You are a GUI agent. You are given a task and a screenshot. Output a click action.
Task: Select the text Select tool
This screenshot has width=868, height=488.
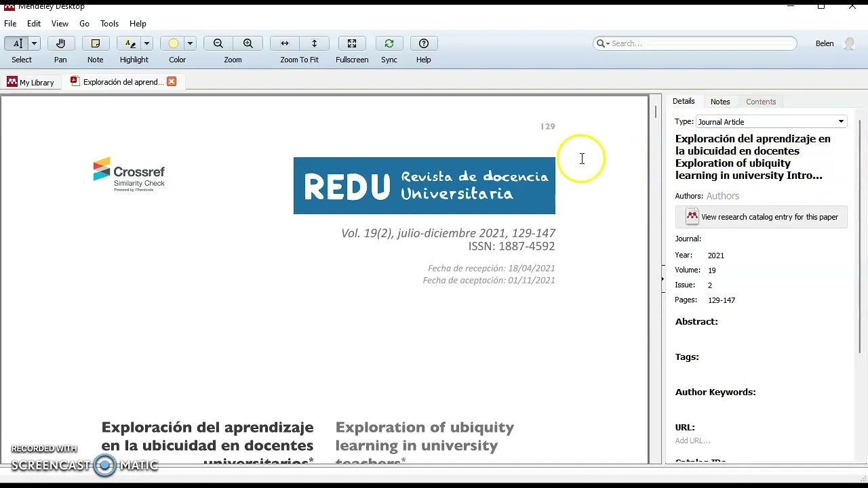coord(16,43)
